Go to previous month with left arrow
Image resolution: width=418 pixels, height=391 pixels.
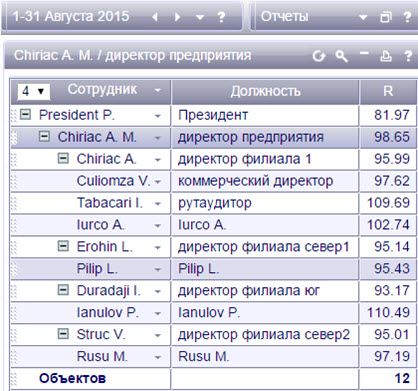pyautogui.click(x=155, y=17)
